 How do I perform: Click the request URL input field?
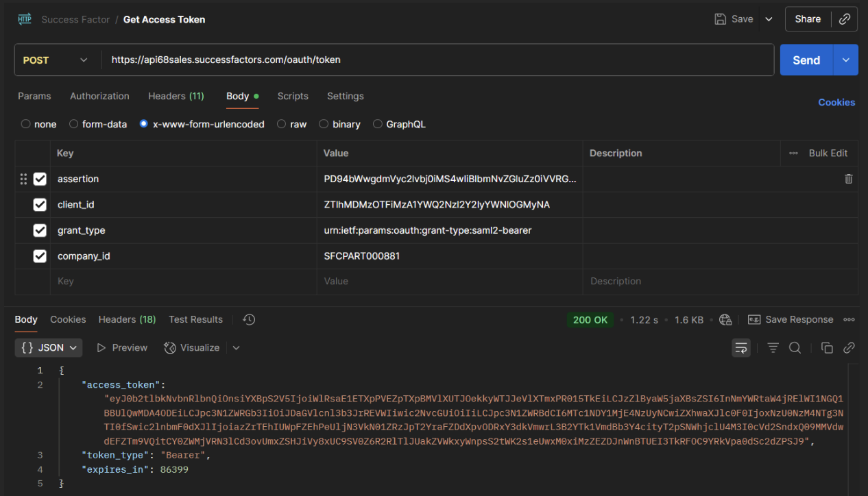click(x=438, y=60)
